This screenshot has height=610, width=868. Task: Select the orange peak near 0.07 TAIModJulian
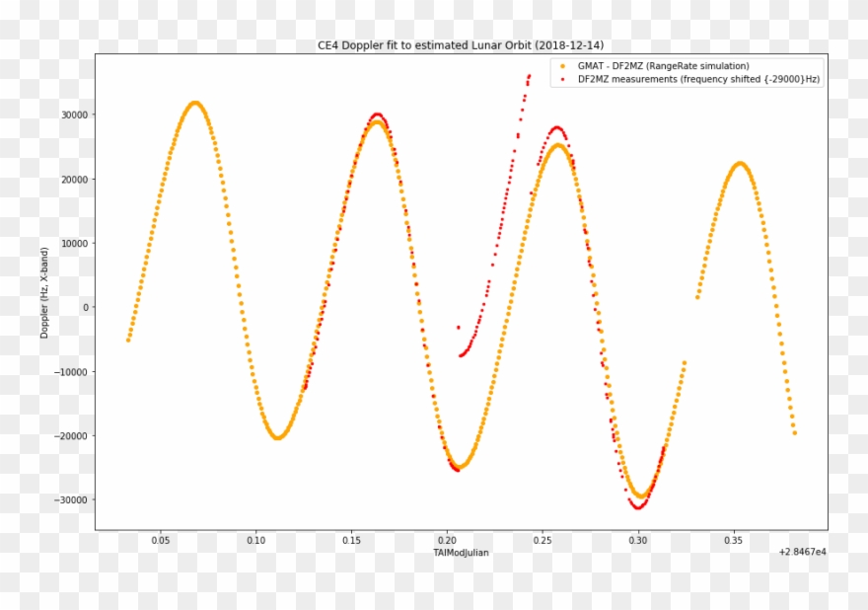pyautogui.click(x=194, y=102)
